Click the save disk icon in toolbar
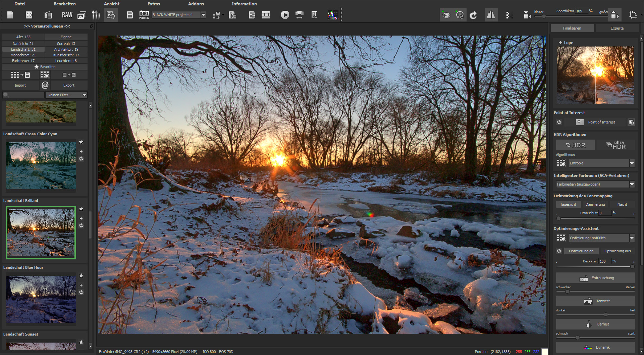Image resolution: width=644 pixels, height=355 pixels. point(130,15)
